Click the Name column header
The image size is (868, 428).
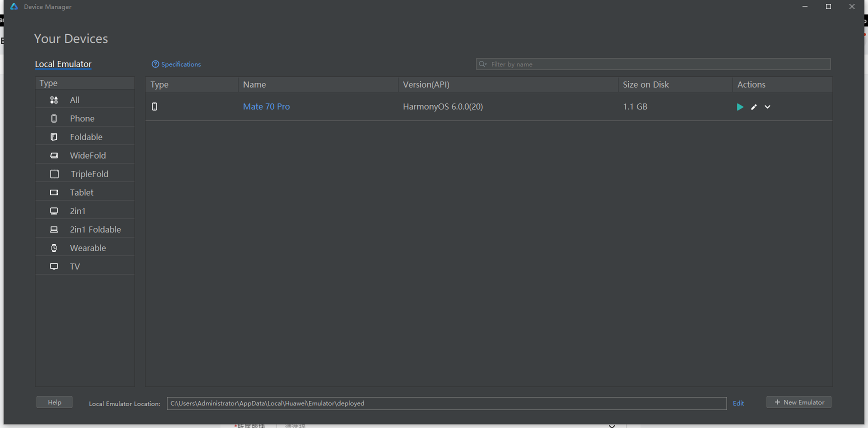pos(318,84)
